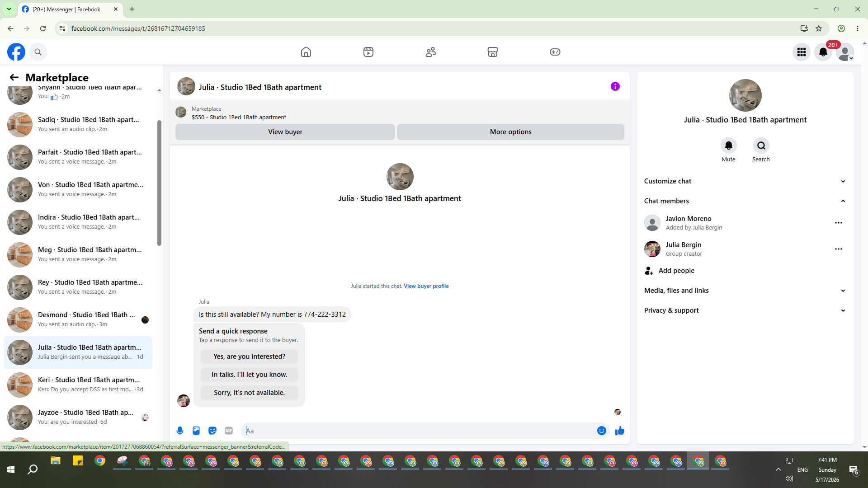Open conversation information icon in chat header
Screen dimensions: 868x488
pos(615,86)
